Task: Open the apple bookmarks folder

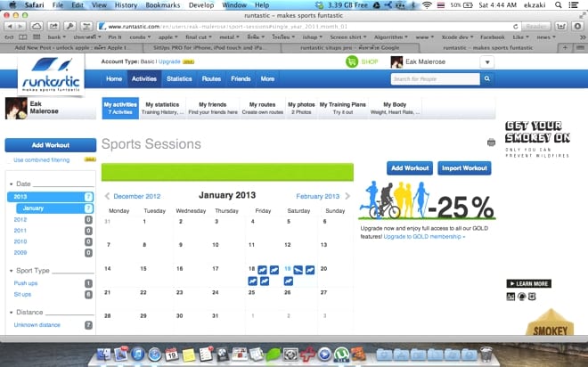Action: 167,37
